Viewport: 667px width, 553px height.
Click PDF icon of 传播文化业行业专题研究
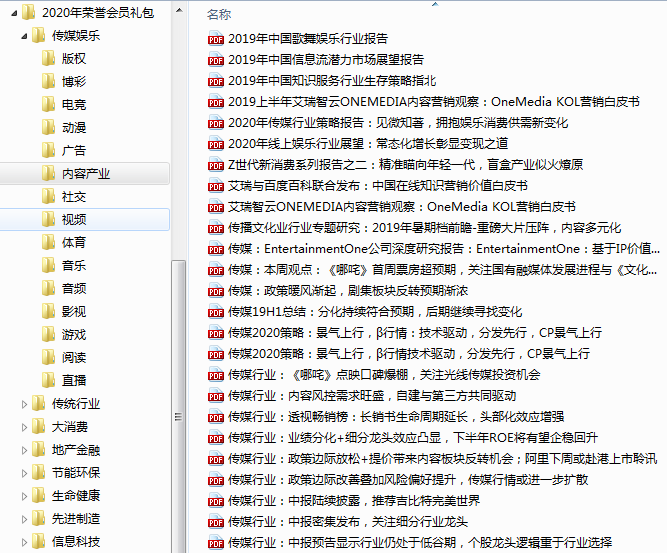[216, 228]
